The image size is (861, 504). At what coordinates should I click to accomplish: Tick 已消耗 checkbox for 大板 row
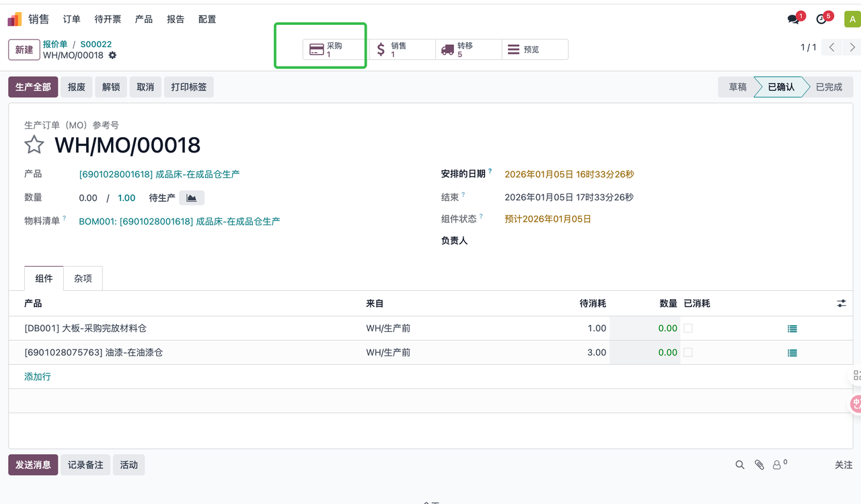click(x=687, y=328)
